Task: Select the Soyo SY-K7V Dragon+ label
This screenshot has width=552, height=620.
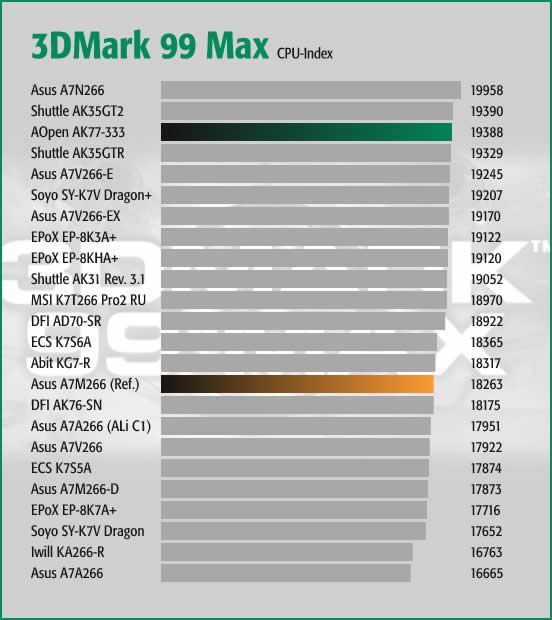Action: (x=91, y=195)
